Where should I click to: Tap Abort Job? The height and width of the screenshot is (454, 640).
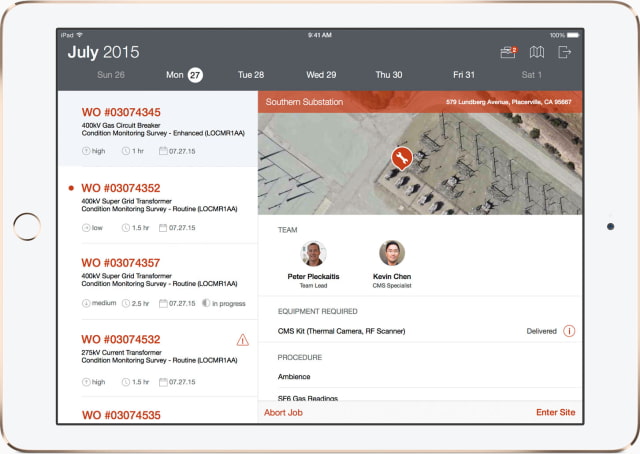coord(283,412)
